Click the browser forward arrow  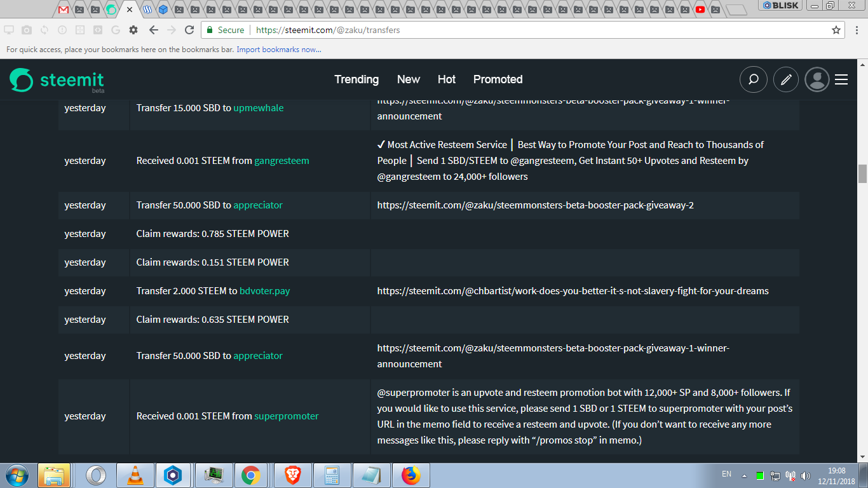[x=171, y=30]
